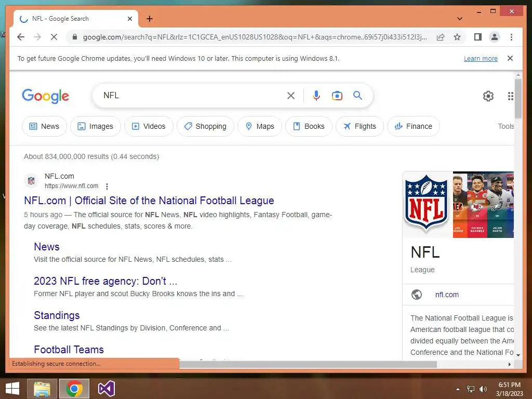Viewport: 532px width, 399px height.
Task: Filter results by Shopping
Action: (x=205, y=126)
